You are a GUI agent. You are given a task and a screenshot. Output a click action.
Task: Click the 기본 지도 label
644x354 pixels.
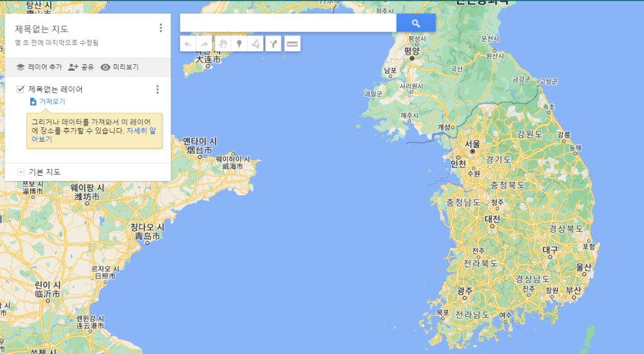point(44,172)
